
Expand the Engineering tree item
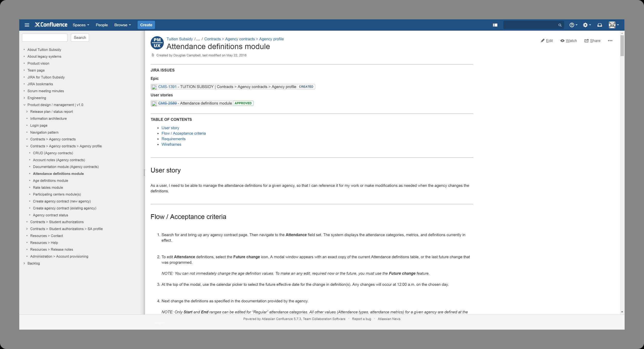24,98
